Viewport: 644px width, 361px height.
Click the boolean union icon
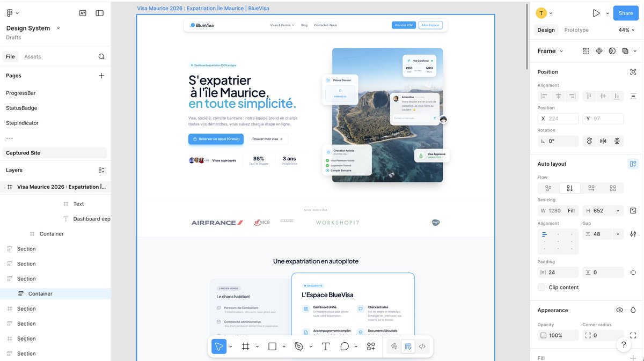pyautogui.click(x=625, y=51)
